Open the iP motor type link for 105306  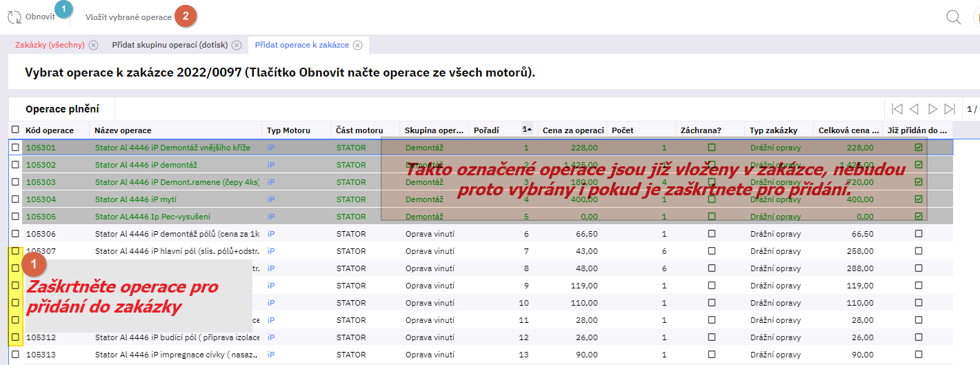click(x=271, y=234)
